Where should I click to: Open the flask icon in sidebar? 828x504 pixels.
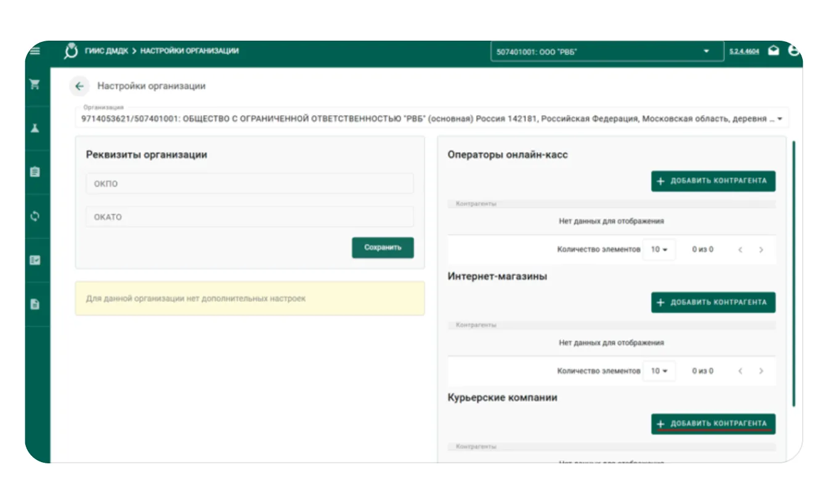point(35,128)
